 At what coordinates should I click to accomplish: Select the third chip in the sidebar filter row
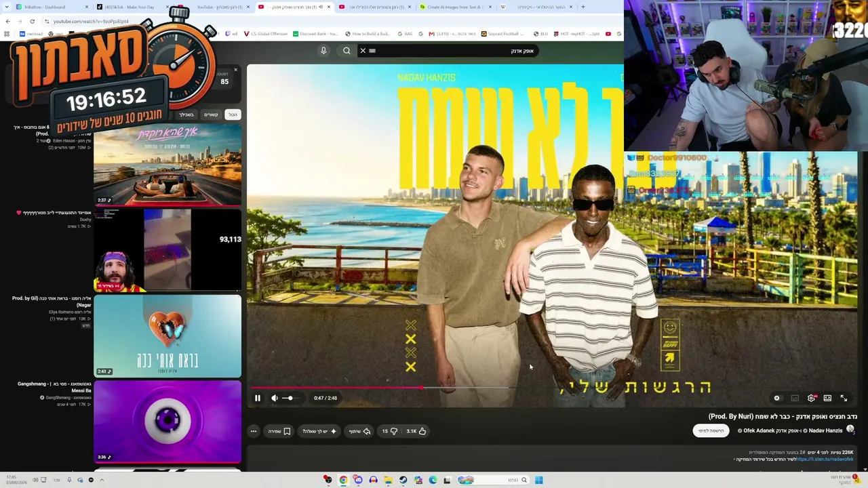[186, 115]
